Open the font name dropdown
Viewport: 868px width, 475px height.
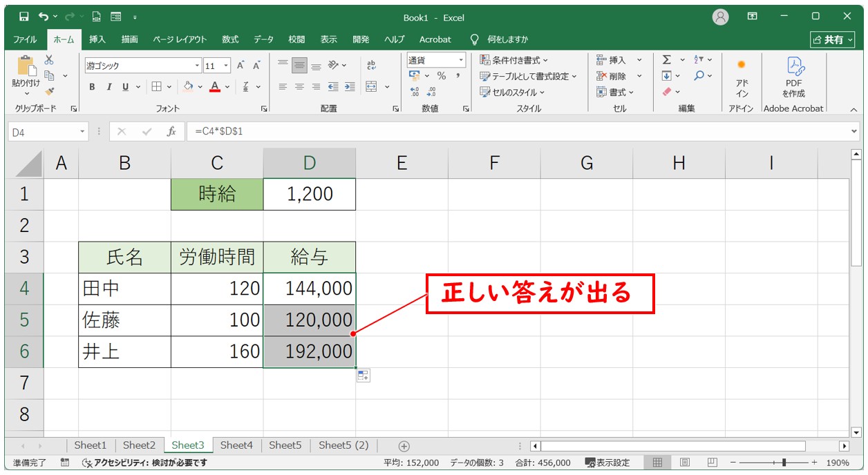point(197,66)
